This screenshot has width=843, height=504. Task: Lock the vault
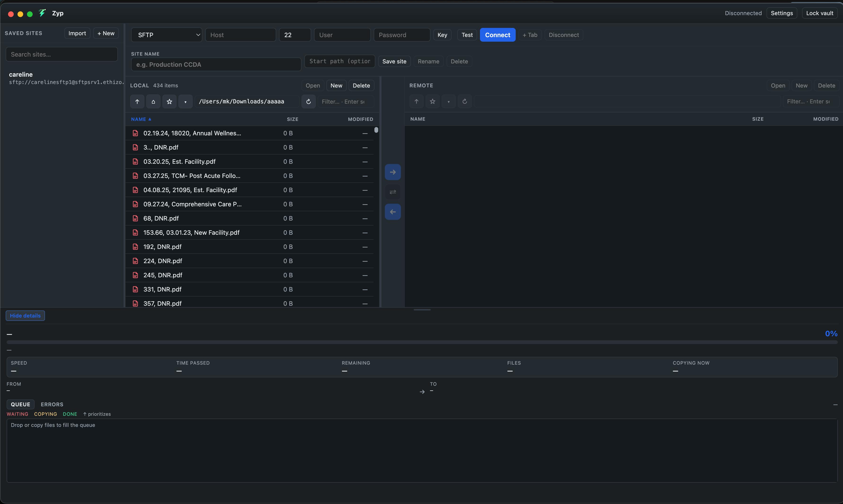(x=820, y=13)
